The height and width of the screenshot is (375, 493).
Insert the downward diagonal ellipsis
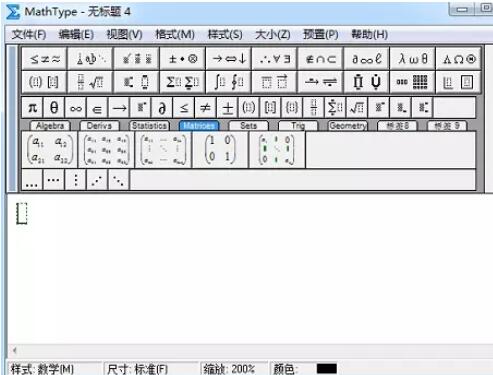118,180
